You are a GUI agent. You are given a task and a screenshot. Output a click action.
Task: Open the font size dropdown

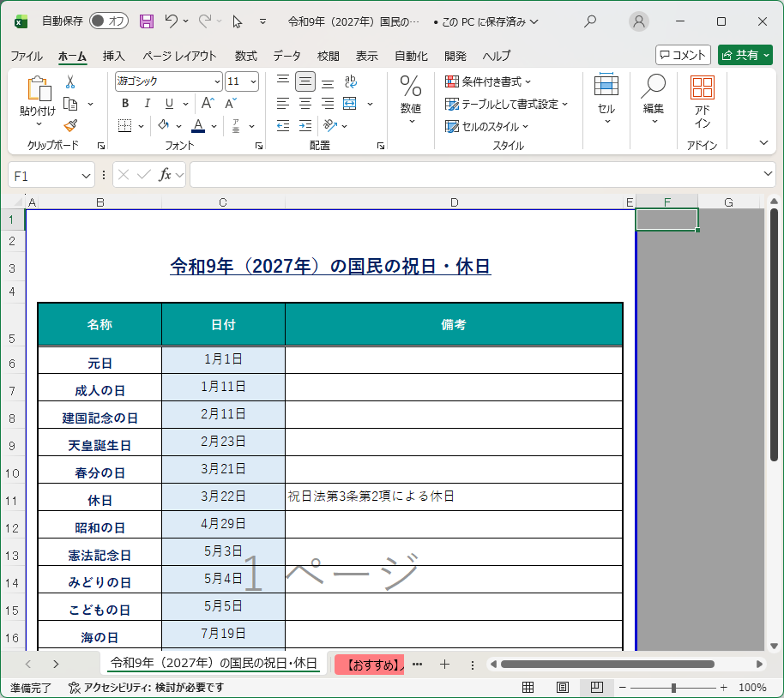tap(255, 81)
